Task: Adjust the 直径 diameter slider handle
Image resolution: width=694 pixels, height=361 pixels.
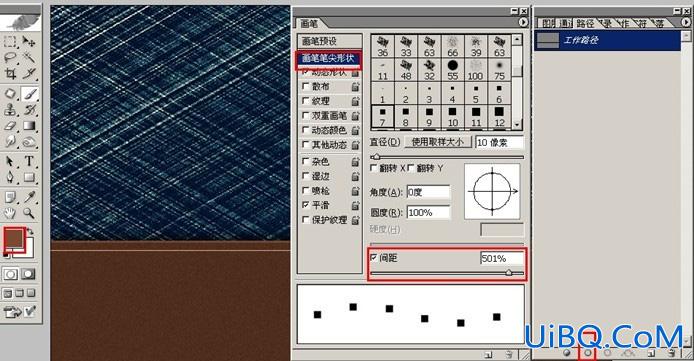Action: pyautogui.click(x=376, y=157)
